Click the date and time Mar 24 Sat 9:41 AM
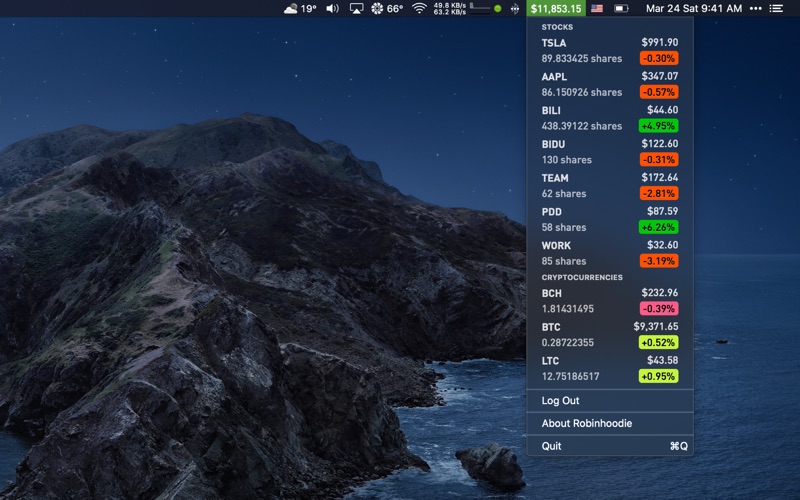The image size is (800, 500). tap(693, 8)
